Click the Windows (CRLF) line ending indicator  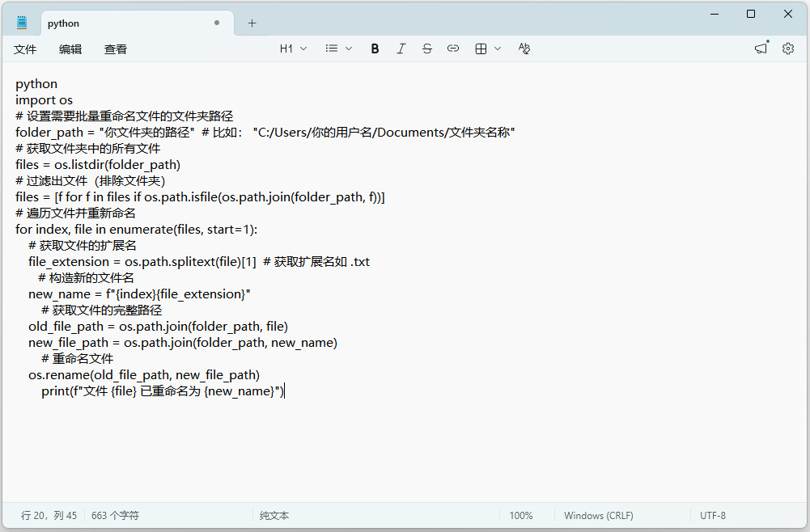(598, 516)
